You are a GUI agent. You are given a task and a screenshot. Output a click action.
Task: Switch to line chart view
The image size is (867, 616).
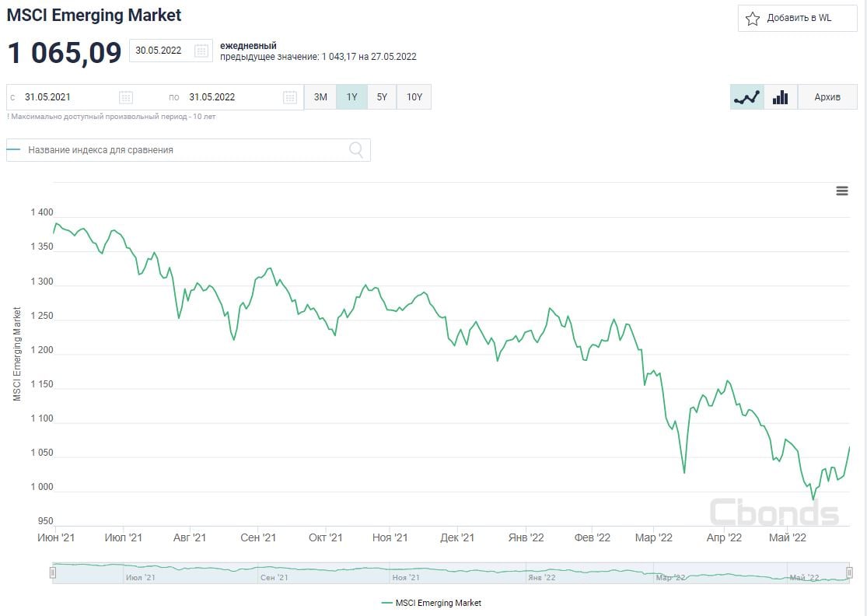click(746, 97)
